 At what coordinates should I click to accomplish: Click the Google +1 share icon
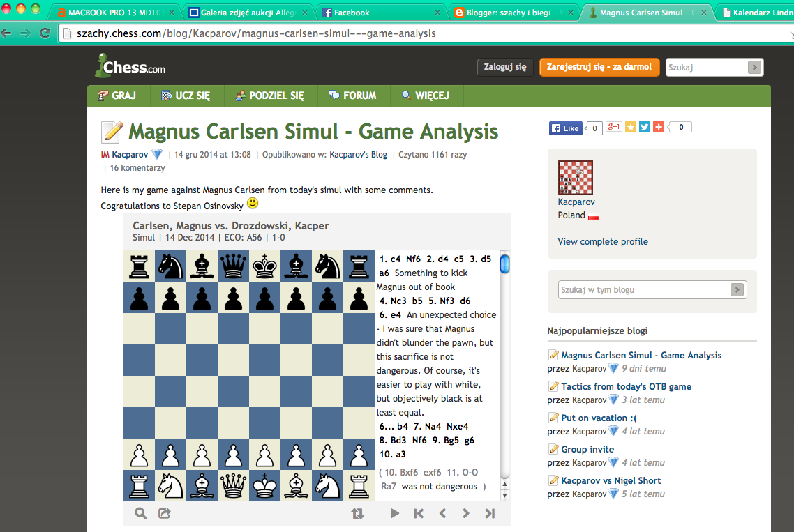614,127
